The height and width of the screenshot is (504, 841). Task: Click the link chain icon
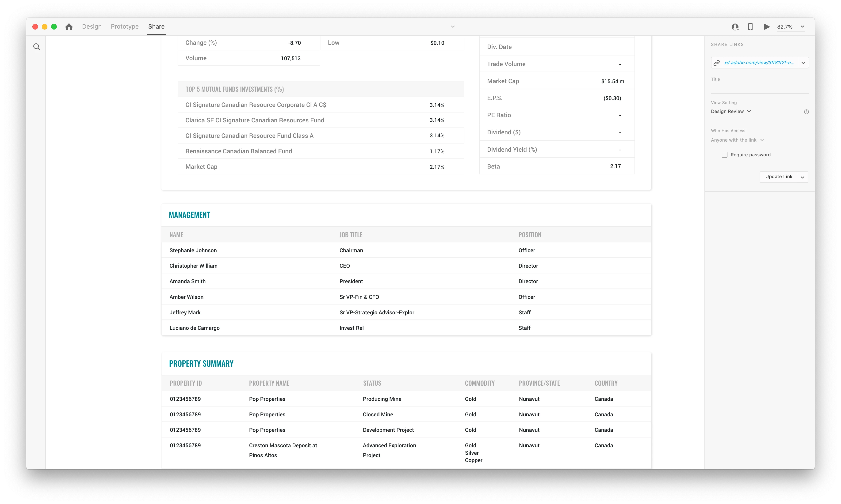(717, 63)
